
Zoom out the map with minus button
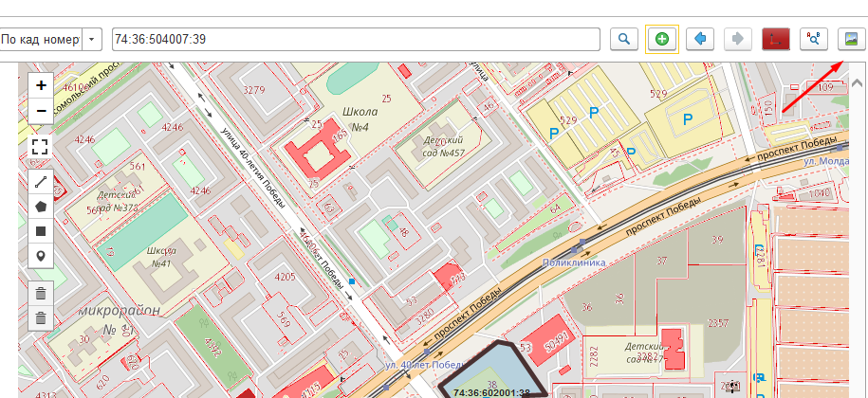41,112
